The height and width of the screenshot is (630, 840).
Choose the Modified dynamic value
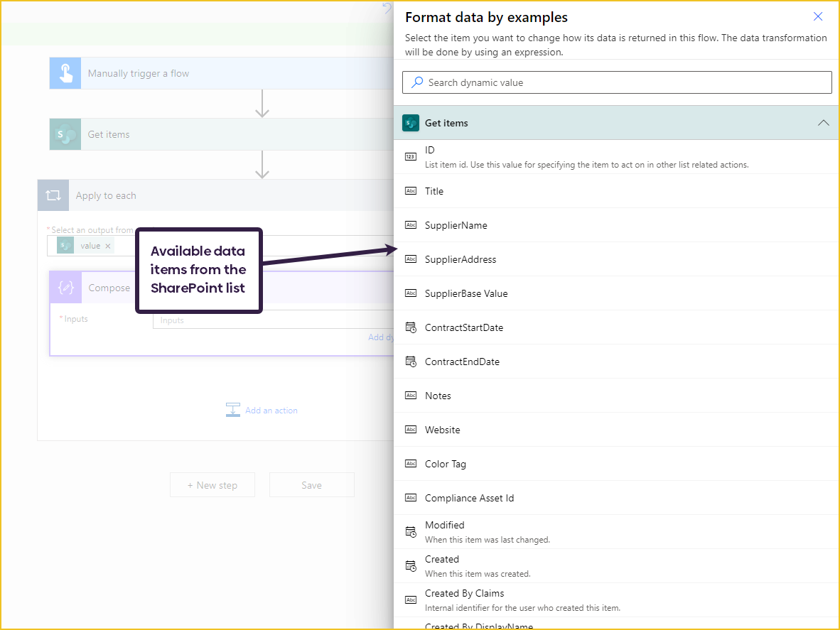(x=616, y=532)
